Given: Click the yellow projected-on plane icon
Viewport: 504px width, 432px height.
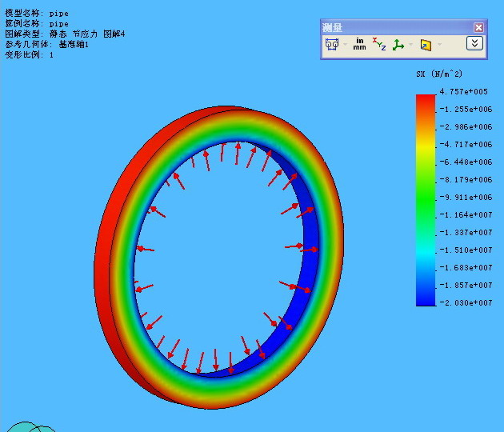Looking at the screenshot, I should coord(426,45).
